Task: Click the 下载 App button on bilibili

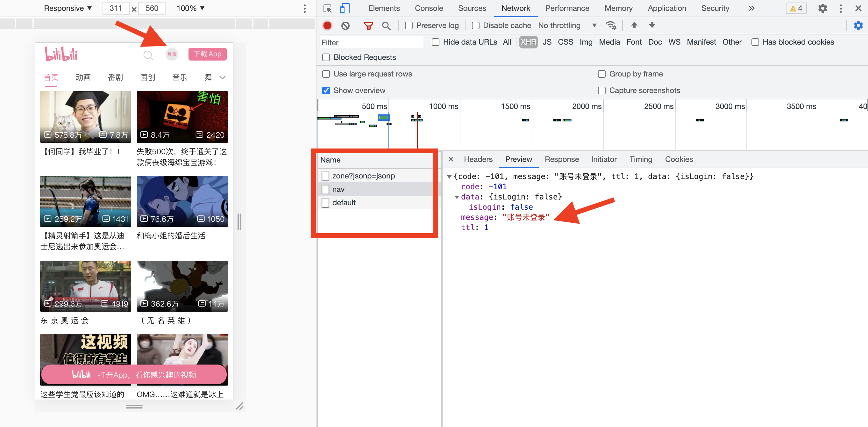Action: tap(207, 54)
